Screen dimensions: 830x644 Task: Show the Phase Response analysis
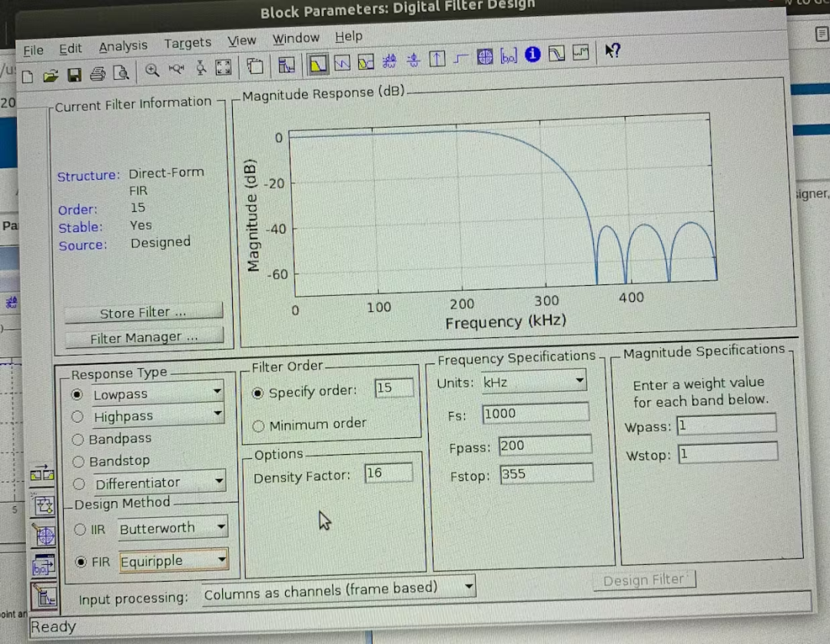[341, 62]
